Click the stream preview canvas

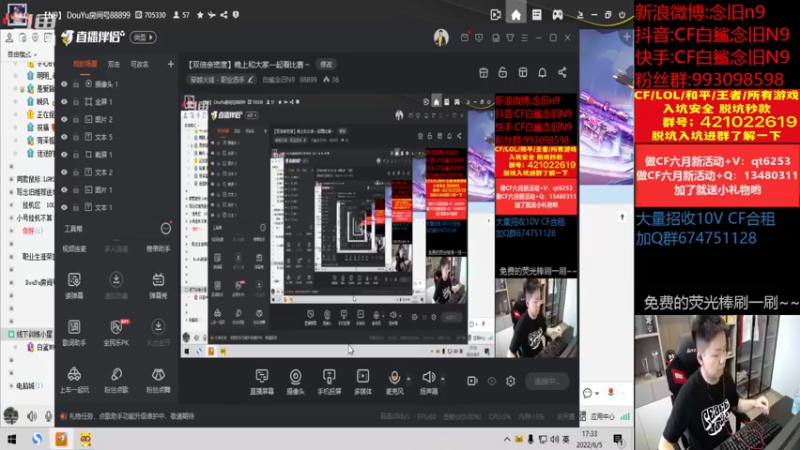point(379,226)
